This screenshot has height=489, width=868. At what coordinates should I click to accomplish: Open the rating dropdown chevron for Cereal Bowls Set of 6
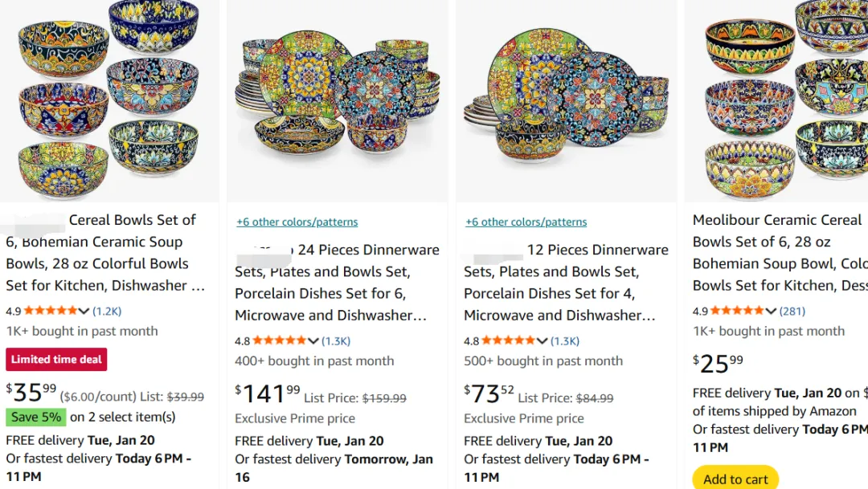[84, 312]
